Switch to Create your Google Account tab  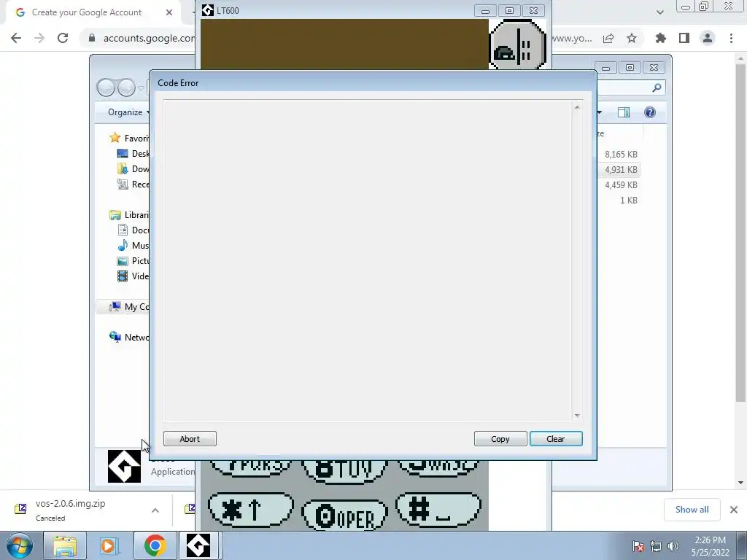pos(87,12)
